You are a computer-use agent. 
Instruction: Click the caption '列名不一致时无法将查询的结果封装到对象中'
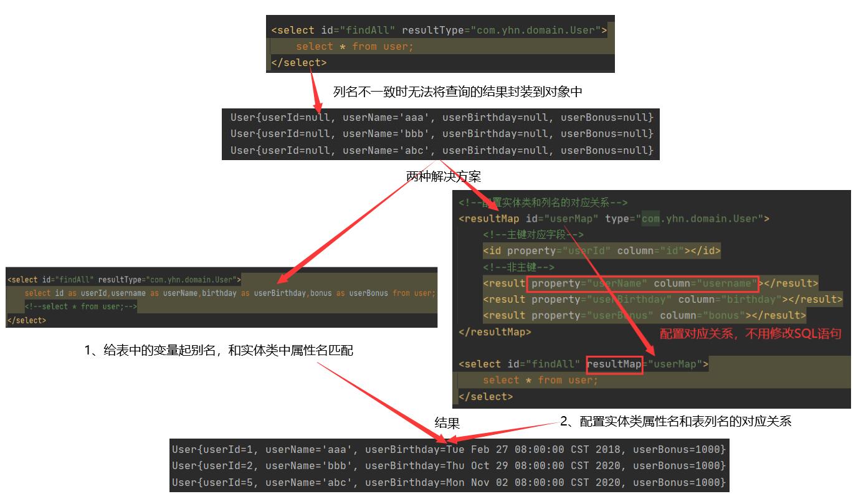[458, 92]
